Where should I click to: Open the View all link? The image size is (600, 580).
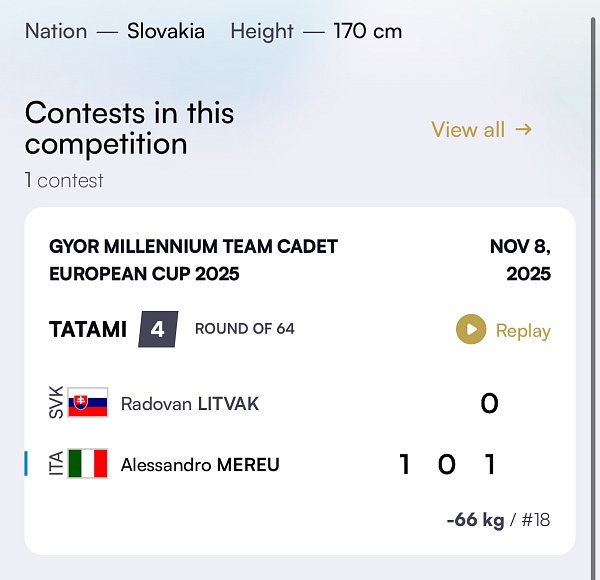pyautogui.click(x=468, y=130)
